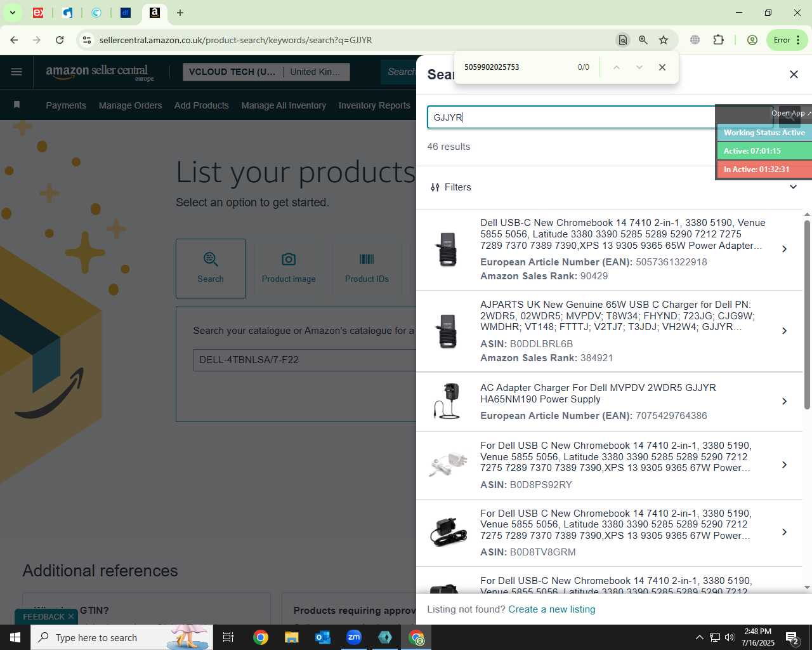Close the search results side panel
812x650 pixels.
pos(794,74)
